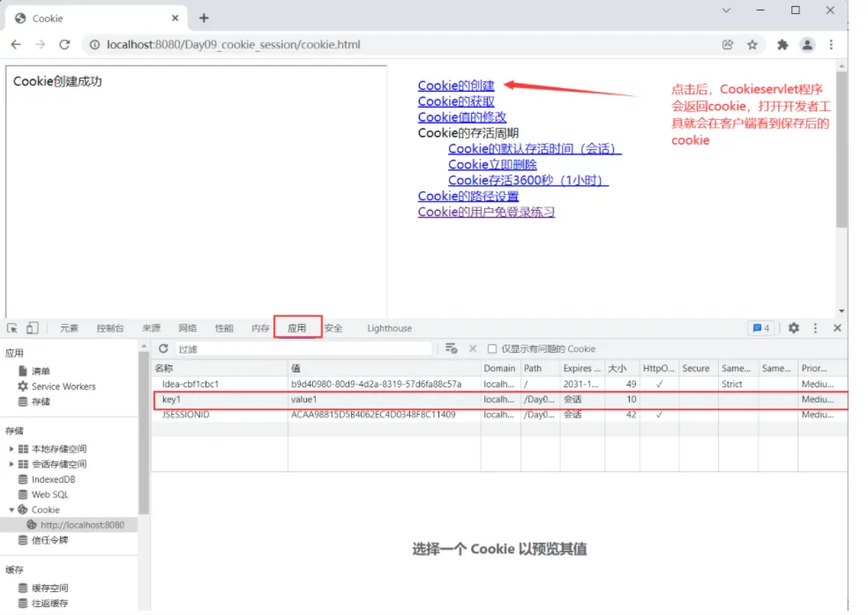Open the user profile icon
This screenshot has height=615, width=868.
[807, 45]
